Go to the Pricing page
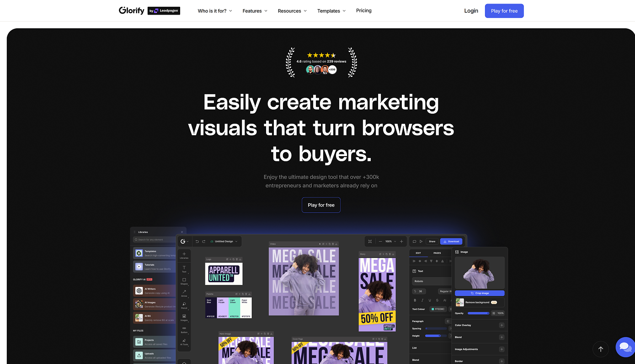Screen dimensions: 635x364 click(x=364, y=11)
